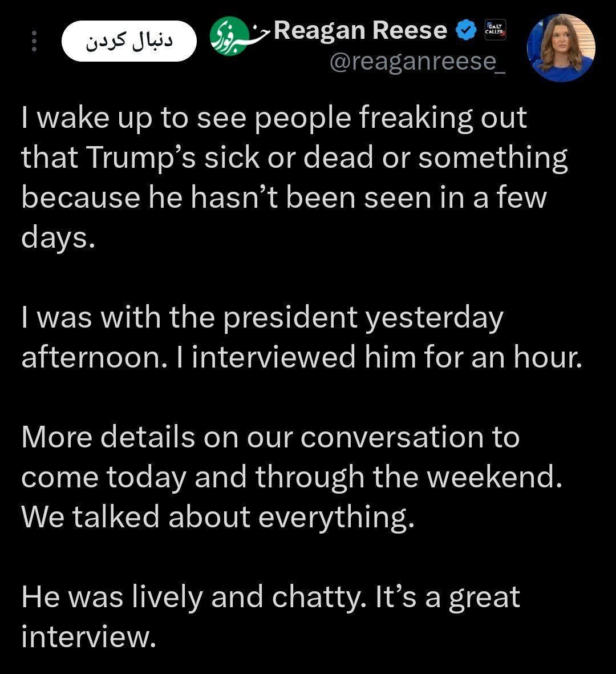The width and height of the screenshot is (616, 674).
Task: Click the words 'sick or dead or something'
Action: click(386, 158)
